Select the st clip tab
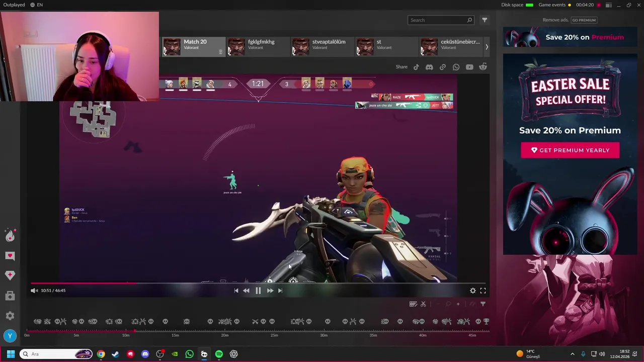 pos(386,47)
